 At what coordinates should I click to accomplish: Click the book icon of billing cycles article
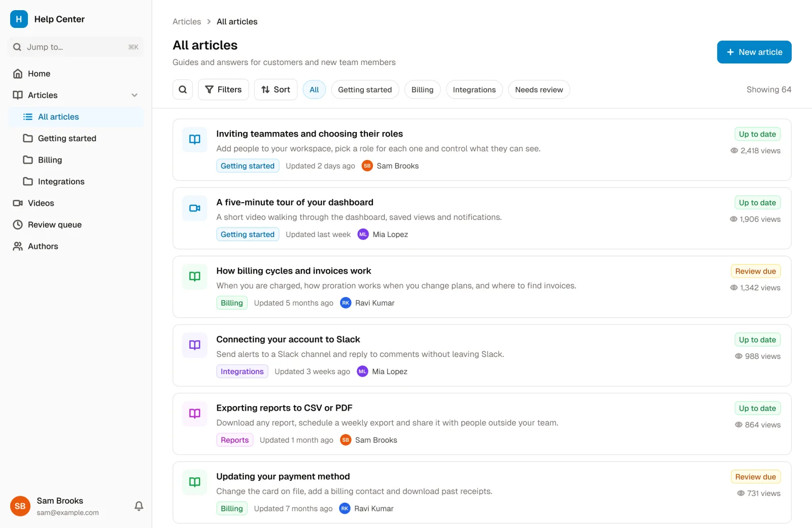point(195,276)
